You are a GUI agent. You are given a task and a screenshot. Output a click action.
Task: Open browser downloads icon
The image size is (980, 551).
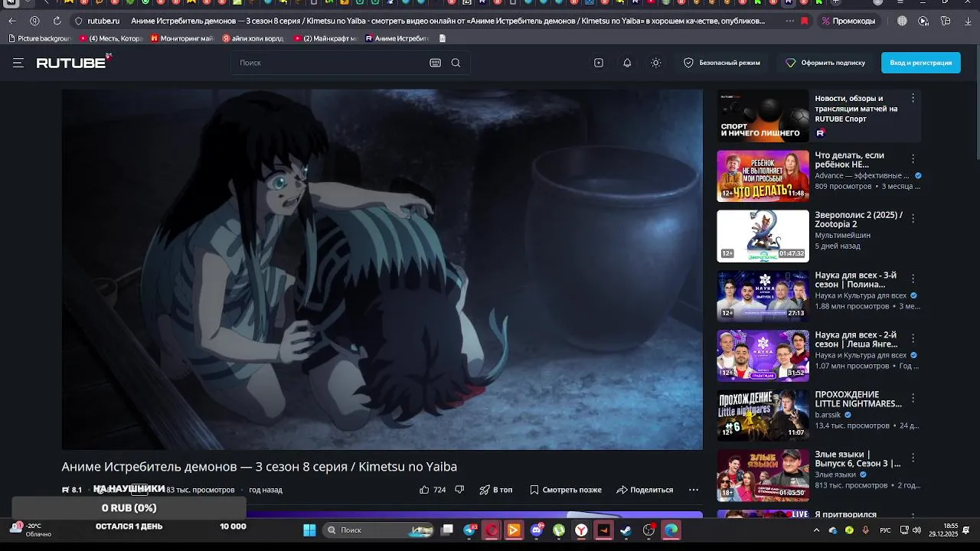(969, 21)
